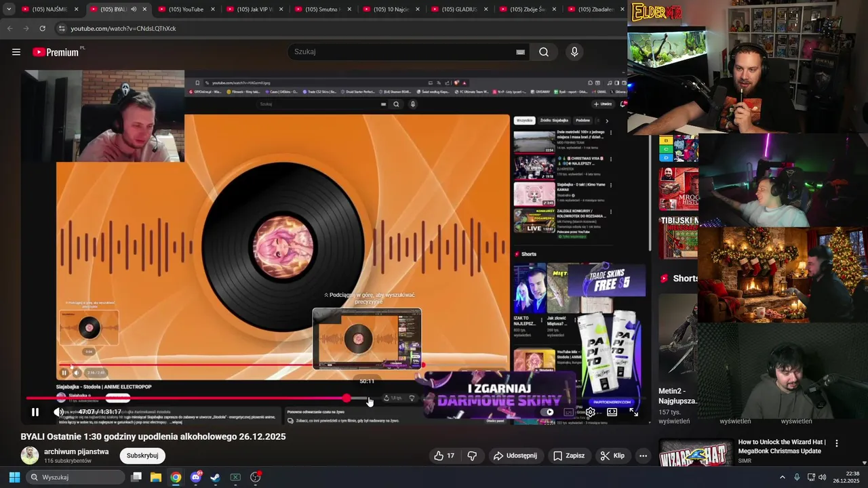Image resolution: width=868 pixels, height=488 pixels.
Task: Click video title BYALI Ostatnie 1:30 godziny
Action: (x=153, y=436)
